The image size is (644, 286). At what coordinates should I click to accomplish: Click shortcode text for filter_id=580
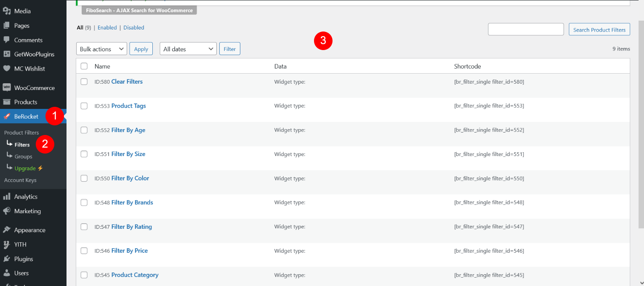[489, 82]
